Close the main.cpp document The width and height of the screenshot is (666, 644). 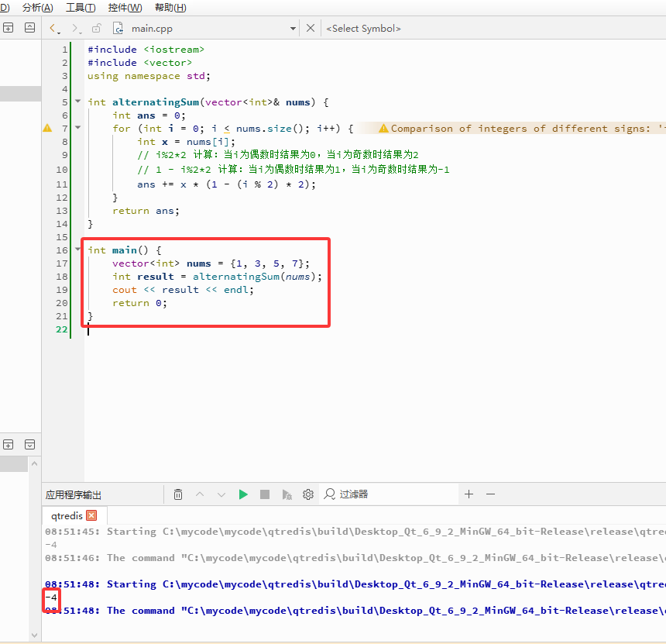(311, 28)
